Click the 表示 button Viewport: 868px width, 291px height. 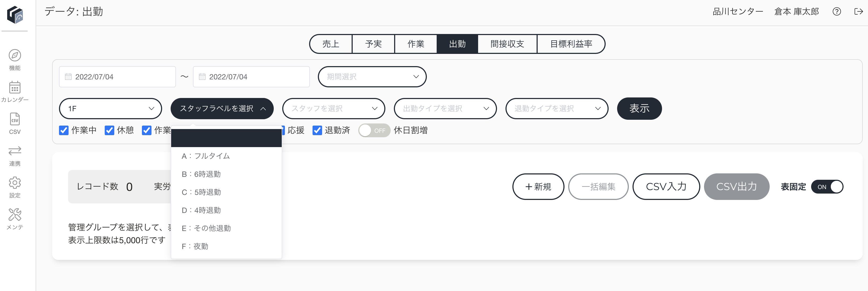coord(639,108)
